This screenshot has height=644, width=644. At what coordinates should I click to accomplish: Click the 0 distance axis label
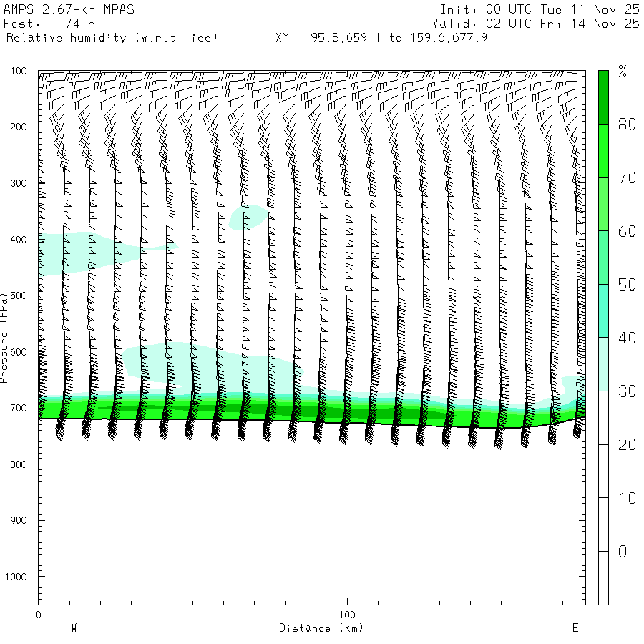pos(39,615)
